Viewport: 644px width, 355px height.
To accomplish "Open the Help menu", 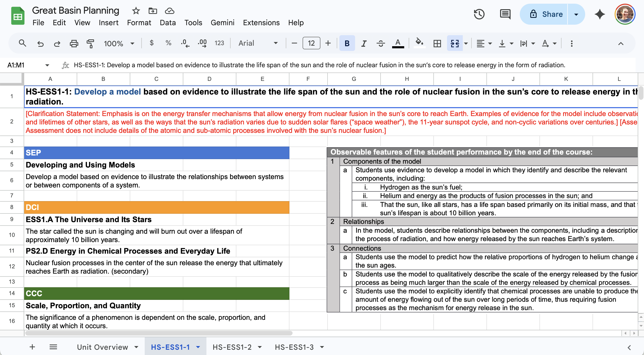I will pos(296,23).
